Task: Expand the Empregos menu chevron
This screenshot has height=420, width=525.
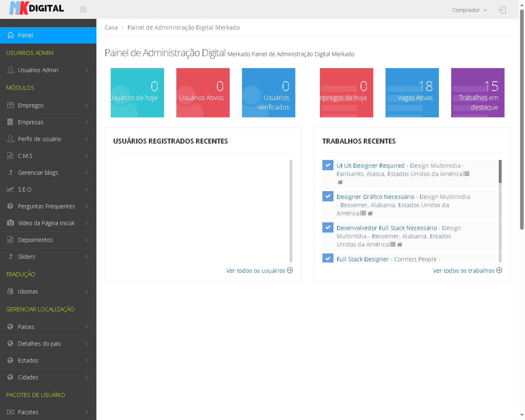Action: [87, 105]
